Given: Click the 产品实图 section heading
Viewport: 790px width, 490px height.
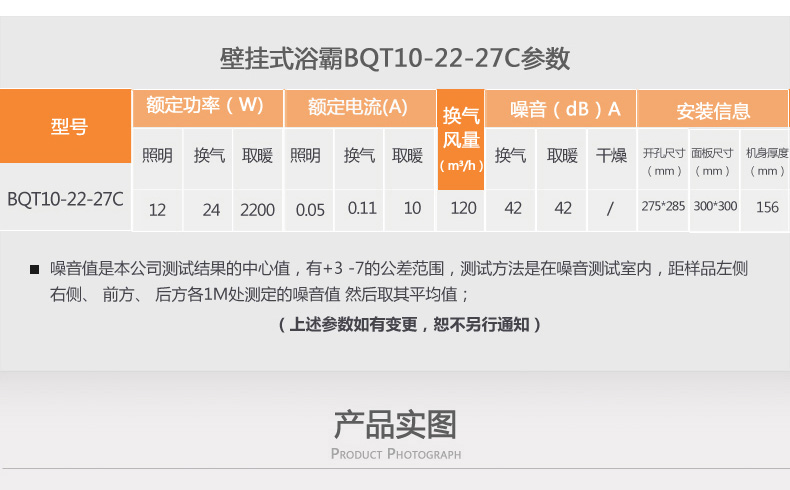Looking at the screenshot, I should [x=396, y=425].
